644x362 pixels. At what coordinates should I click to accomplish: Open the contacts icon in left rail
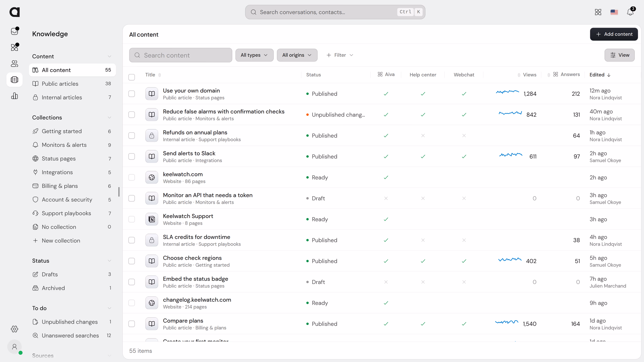pos(14,64)
